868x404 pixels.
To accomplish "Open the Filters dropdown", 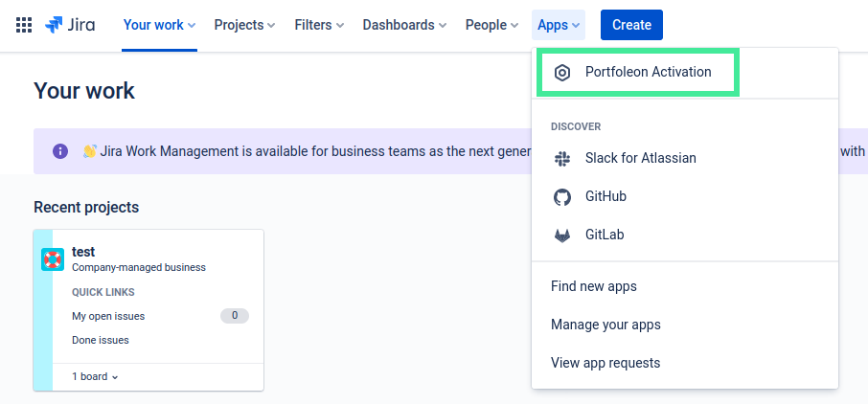I will pyautogui.click(x=319, y=25).
